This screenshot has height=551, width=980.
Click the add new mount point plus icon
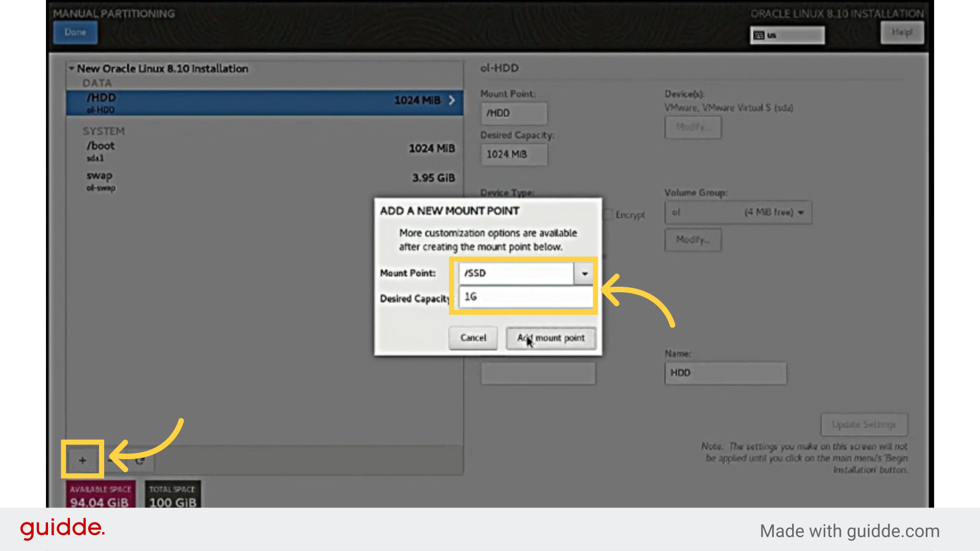(82, 460)
